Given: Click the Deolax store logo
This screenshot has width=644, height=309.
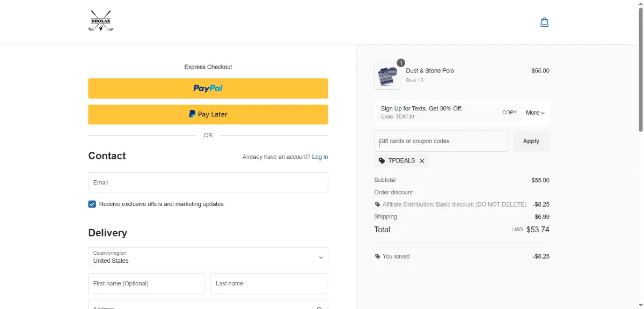Looking at the screenshot, I should click(x=101, y=21).
